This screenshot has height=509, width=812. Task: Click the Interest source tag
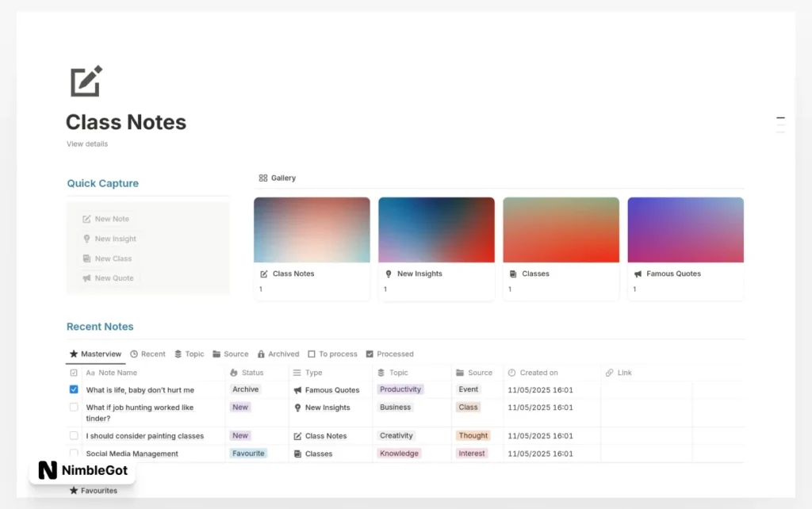point(472,453)
